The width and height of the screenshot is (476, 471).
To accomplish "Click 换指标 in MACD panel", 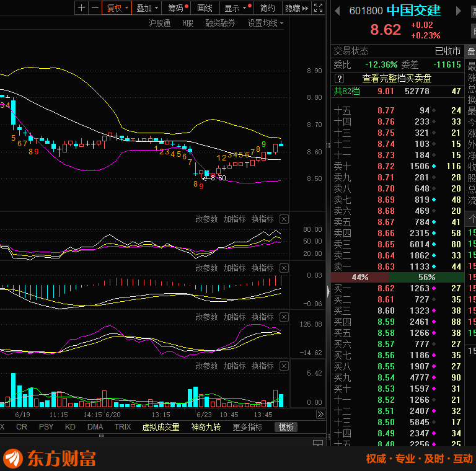I will tap(262, 268).
